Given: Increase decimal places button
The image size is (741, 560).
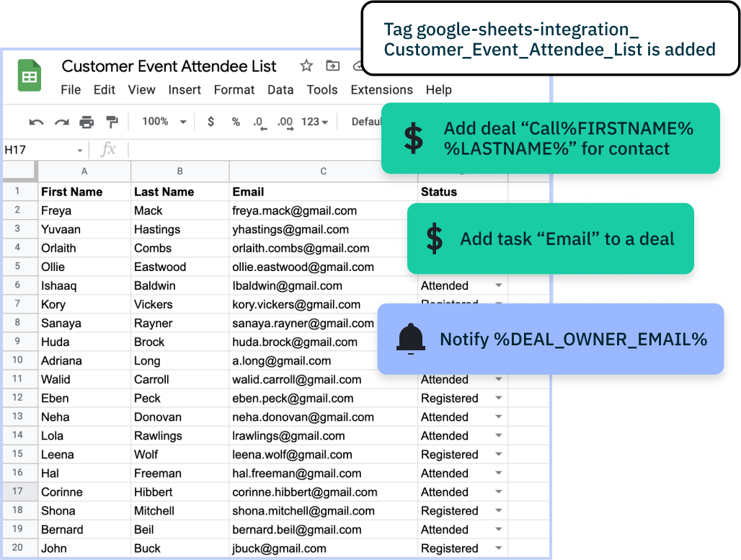Looking at the screenshot, I should point(285,122).
